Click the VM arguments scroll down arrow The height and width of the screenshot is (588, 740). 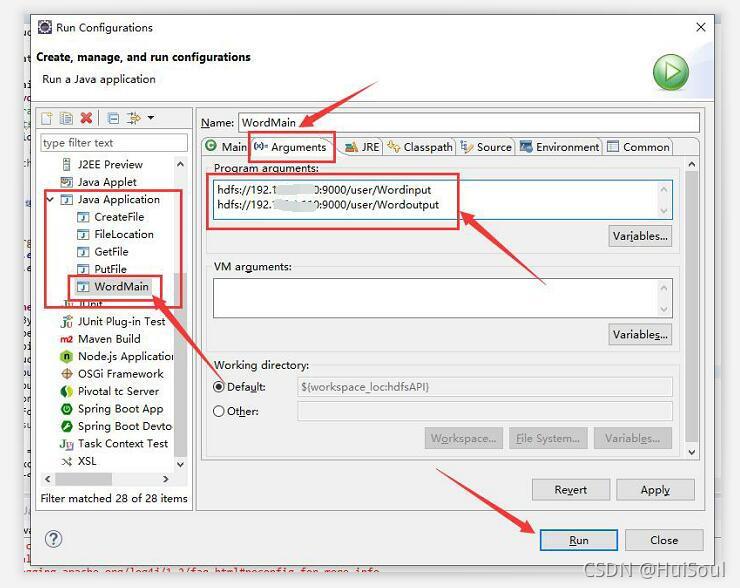[x=664, y=309]
